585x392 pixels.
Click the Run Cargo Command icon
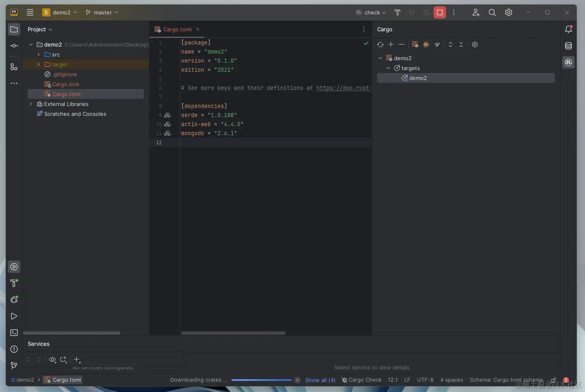pos(415,45)
